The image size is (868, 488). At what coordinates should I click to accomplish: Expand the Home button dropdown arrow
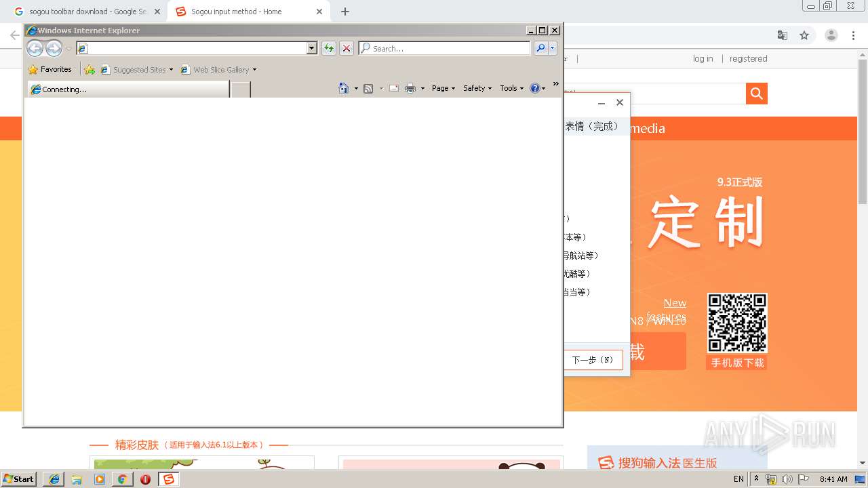[356, 88]
